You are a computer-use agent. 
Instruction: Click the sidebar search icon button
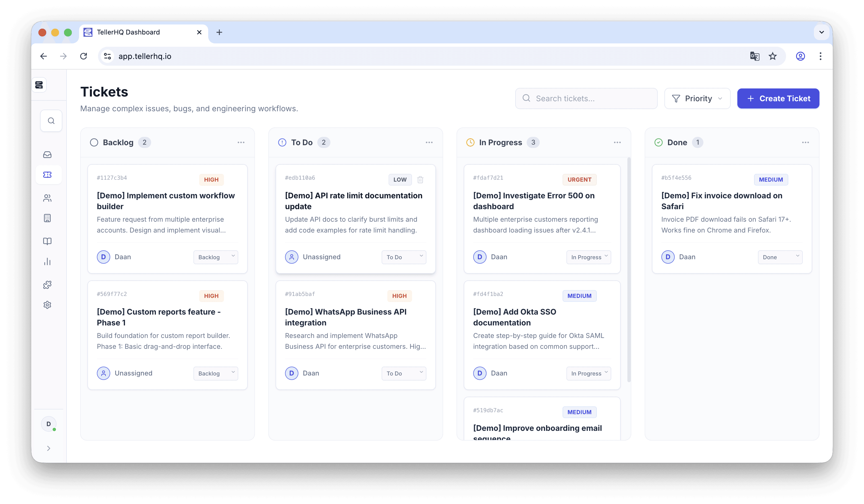point(51,121)
